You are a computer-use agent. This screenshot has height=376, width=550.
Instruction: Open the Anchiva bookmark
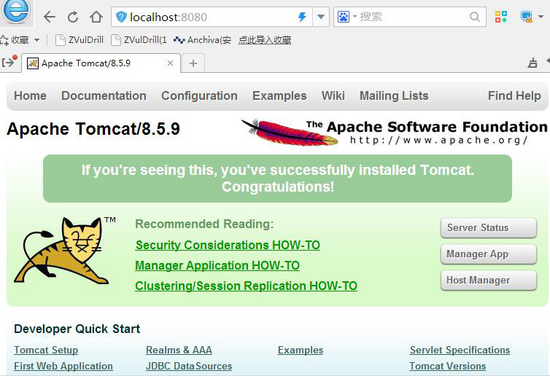[202, 40]
